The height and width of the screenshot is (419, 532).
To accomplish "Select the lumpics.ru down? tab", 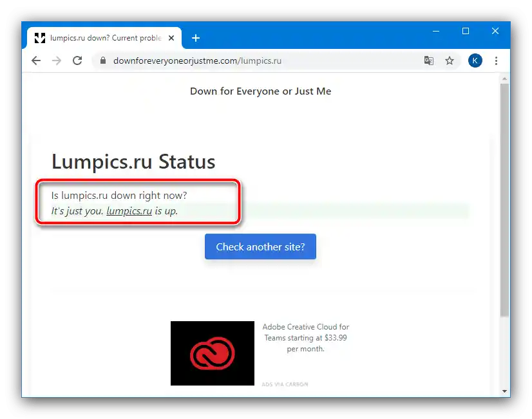I will coord(104,38).
